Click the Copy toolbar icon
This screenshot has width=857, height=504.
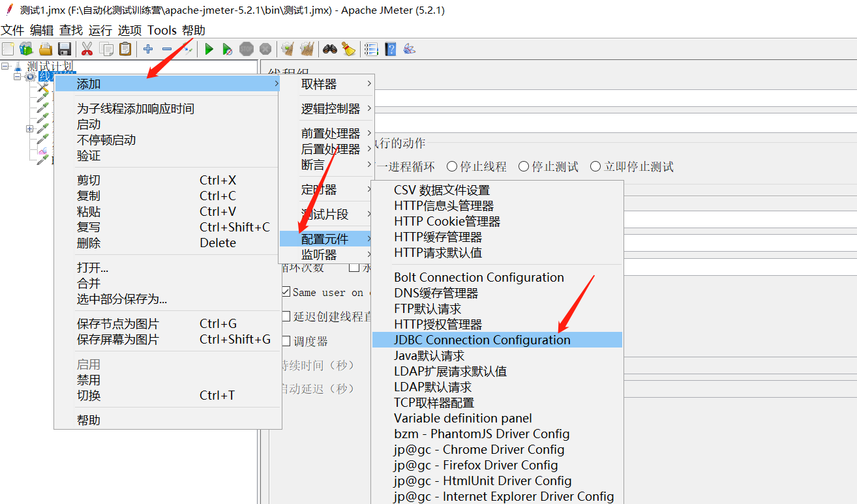point(106,49)
